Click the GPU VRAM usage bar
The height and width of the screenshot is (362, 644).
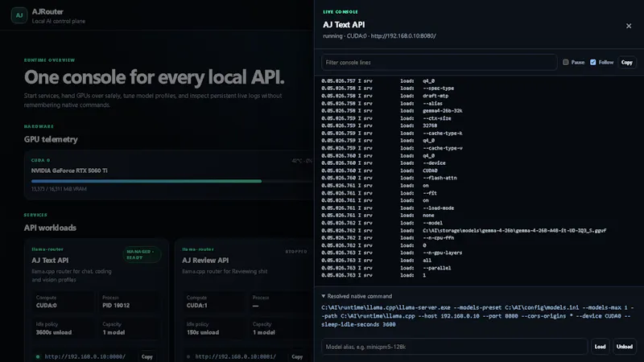pyautogui.click(x=171, y=181)
